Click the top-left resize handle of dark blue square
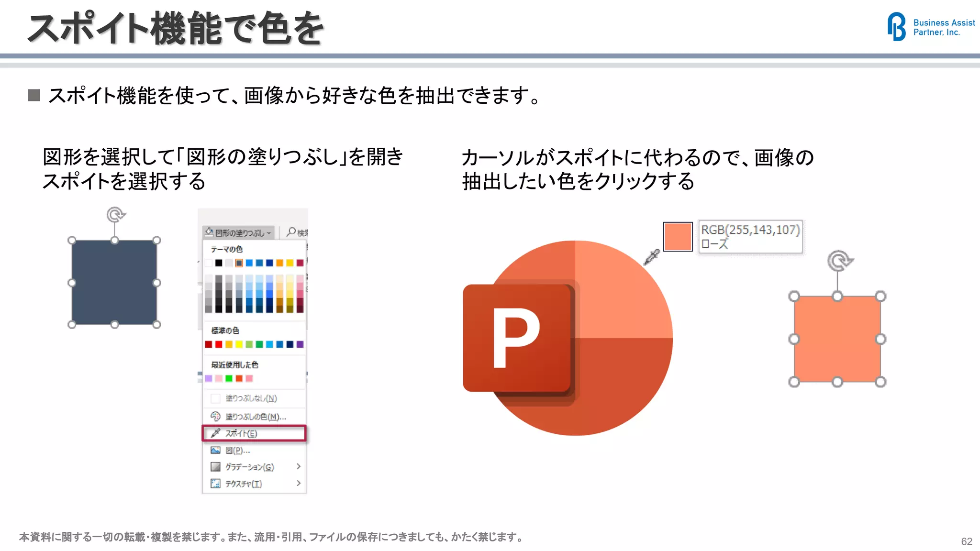 click(72, 240)
